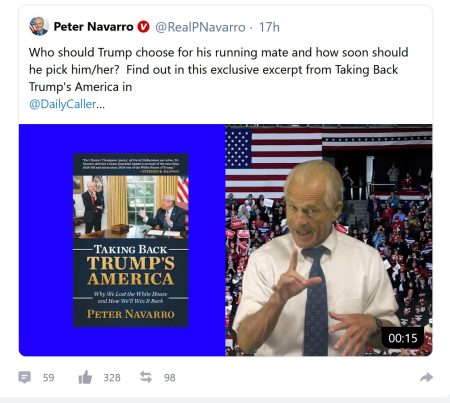
Task: Expand truncated post text ellipsis
Action: (x=101, y=104)
